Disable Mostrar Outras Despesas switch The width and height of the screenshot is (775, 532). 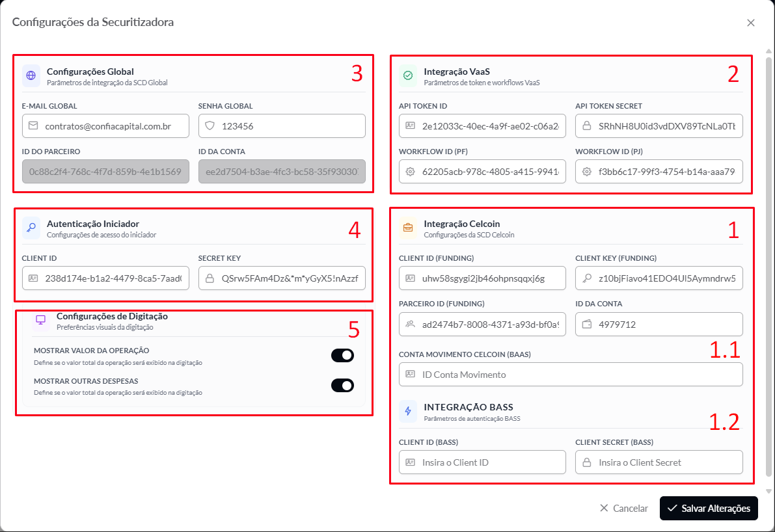click(x=342, y=385)
